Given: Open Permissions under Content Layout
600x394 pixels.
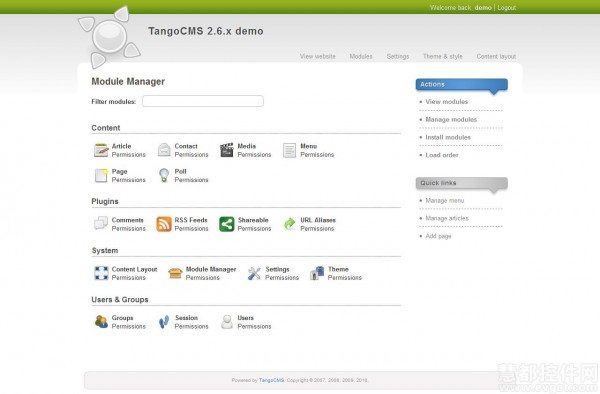Looking at the screenshot, I should coord(129,278).
